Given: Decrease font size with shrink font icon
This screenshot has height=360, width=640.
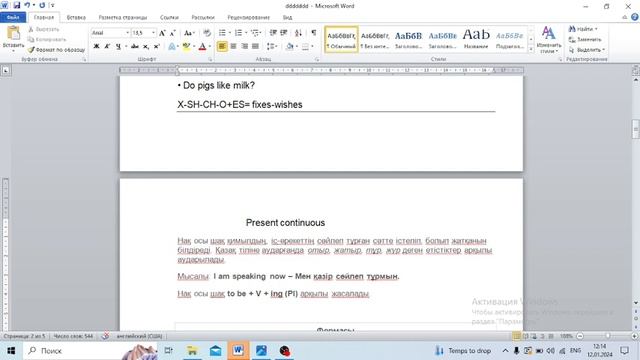Looking at the screenshot, I should [x=172, y=33].
